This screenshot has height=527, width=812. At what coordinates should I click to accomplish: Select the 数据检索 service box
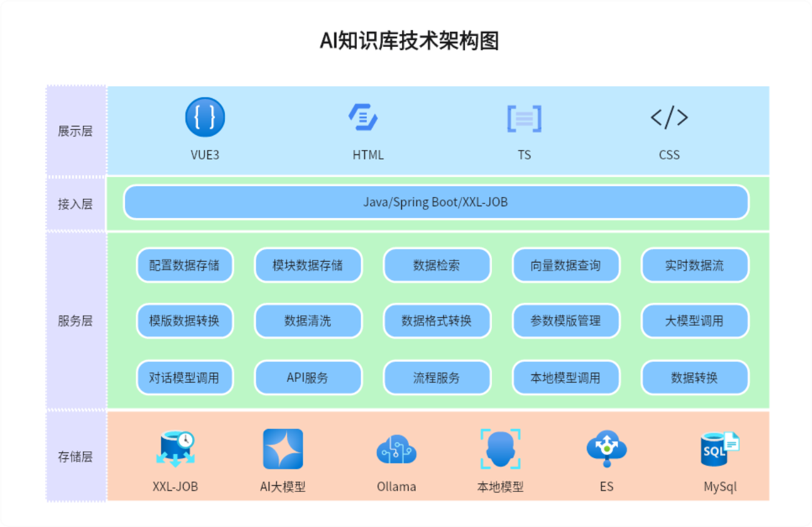pyautogui.click(x=437, y=265)
